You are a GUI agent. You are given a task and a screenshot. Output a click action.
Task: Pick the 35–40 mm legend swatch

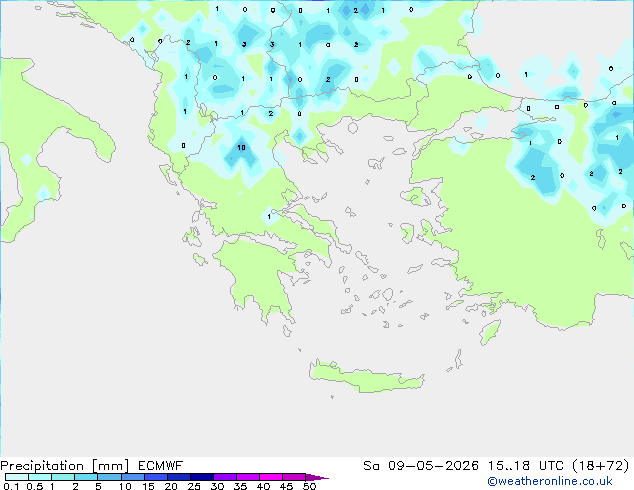(248, 477)
